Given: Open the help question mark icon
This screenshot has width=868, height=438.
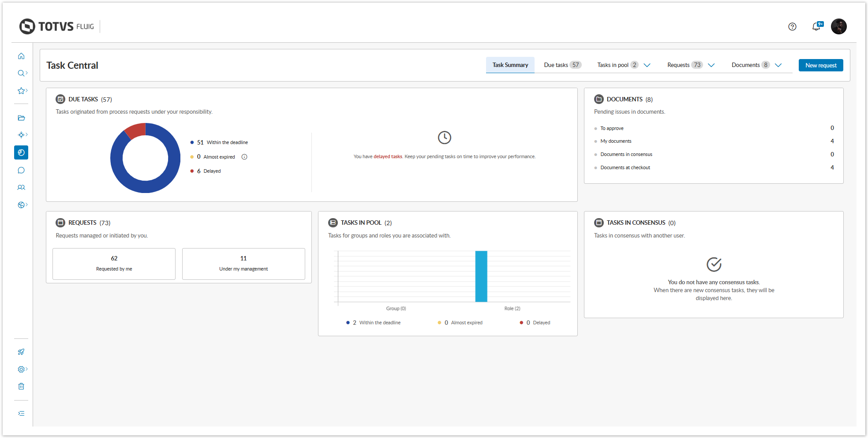Looking at the screenshot, I should pos(792,27).
